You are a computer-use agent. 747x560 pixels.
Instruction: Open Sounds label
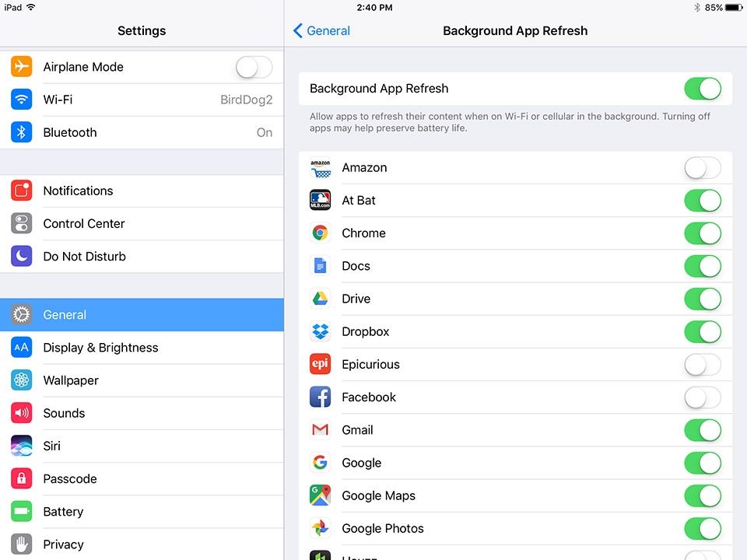coord(64,413)
